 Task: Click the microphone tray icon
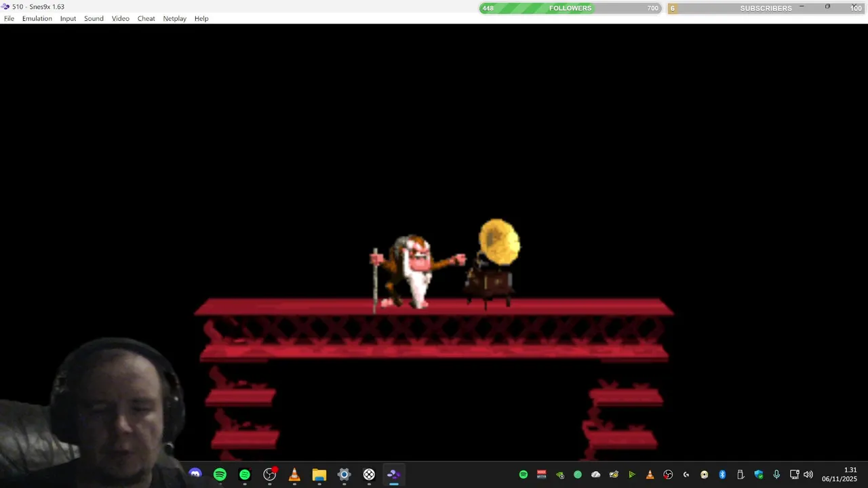coord(776,474)
